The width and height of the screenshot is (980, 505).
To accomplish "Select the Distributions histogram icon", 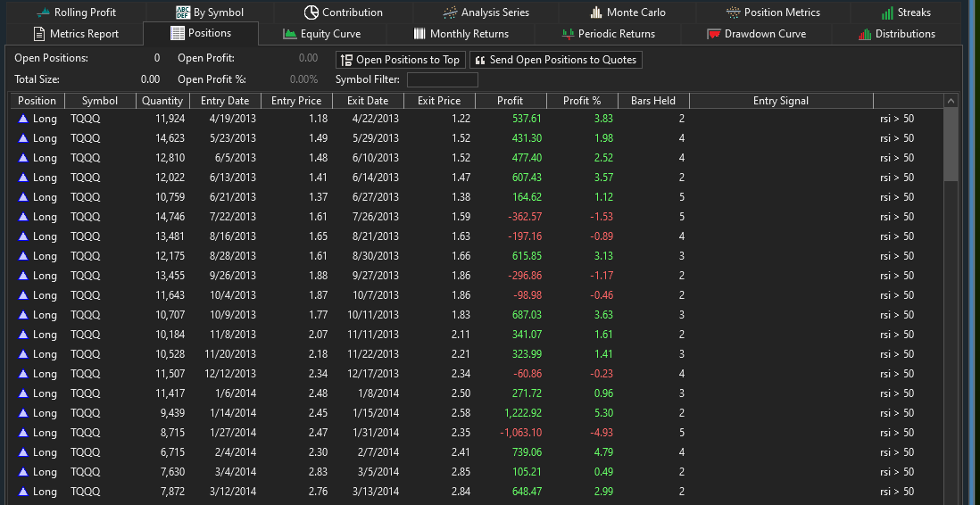I will coord(865,34).
